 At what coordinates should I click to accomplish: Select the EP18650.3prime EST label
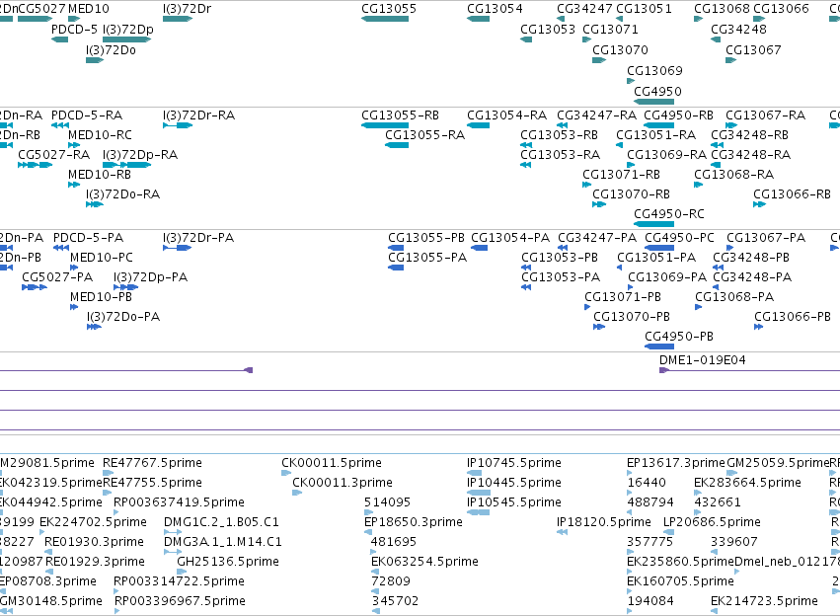click(x=413, y=522)
